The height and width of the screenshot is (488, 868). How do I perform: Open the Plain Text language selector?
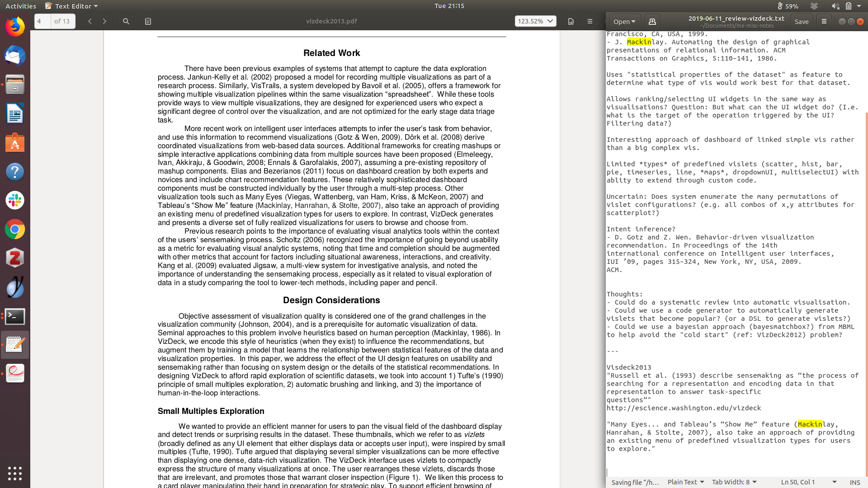(x=685, y=482)
